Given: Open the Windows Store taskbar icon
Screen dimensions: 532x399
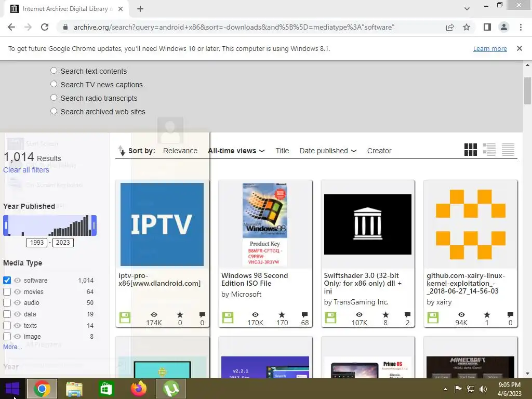Looking at the screenshot, I should coord(106,389).
